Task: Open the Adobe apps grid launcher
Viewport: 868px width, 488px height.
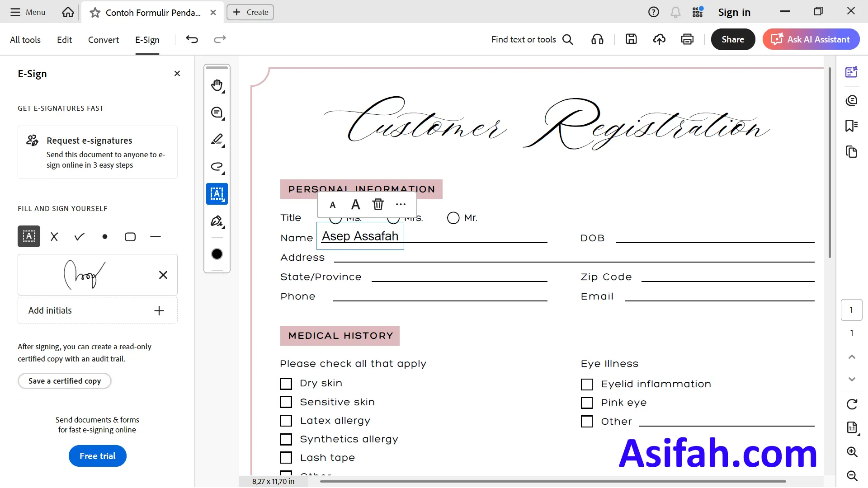Action: point(698,12)
